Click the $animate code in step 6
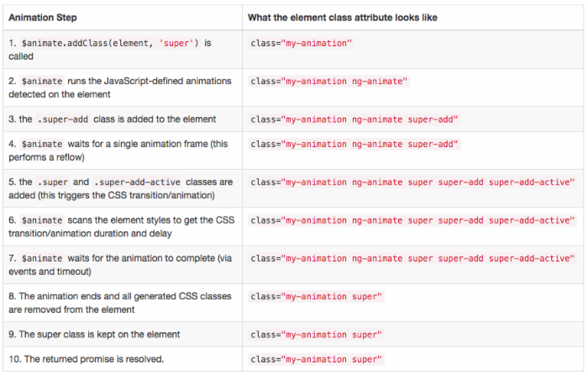This screenshot has height=375, width=588. click(x=39, y=219)
